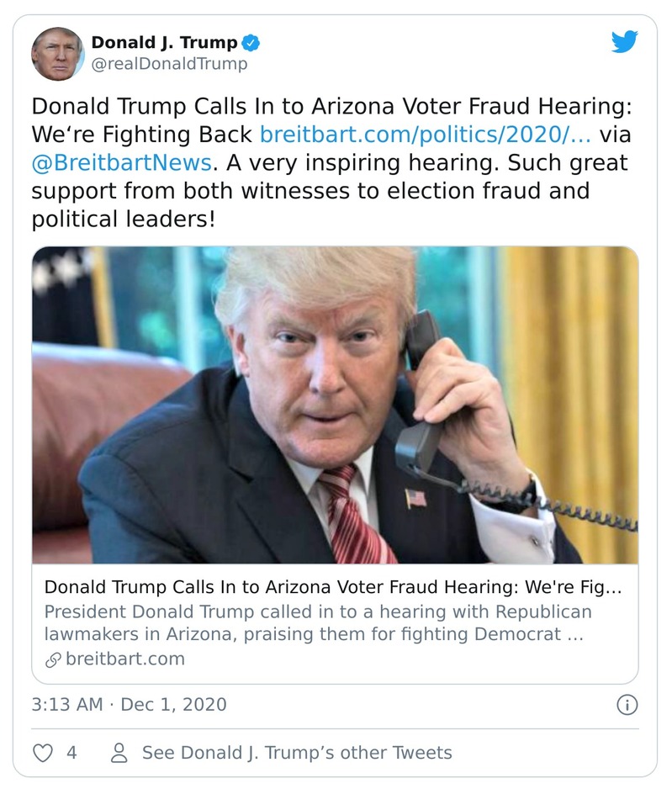Select See Donald J. Trump's other Tweets

[297, 754]
